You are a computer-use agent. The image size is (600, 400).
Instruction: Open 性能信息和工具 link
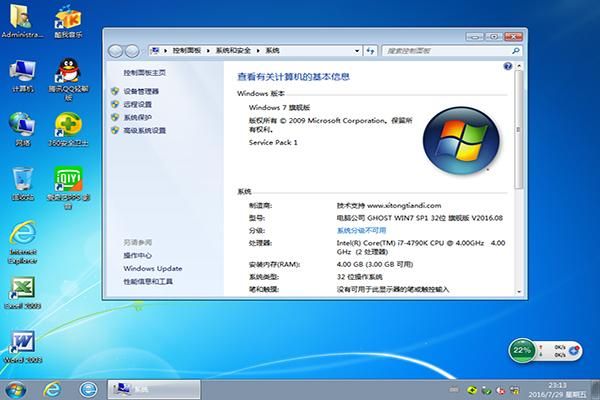click(148, 281)
